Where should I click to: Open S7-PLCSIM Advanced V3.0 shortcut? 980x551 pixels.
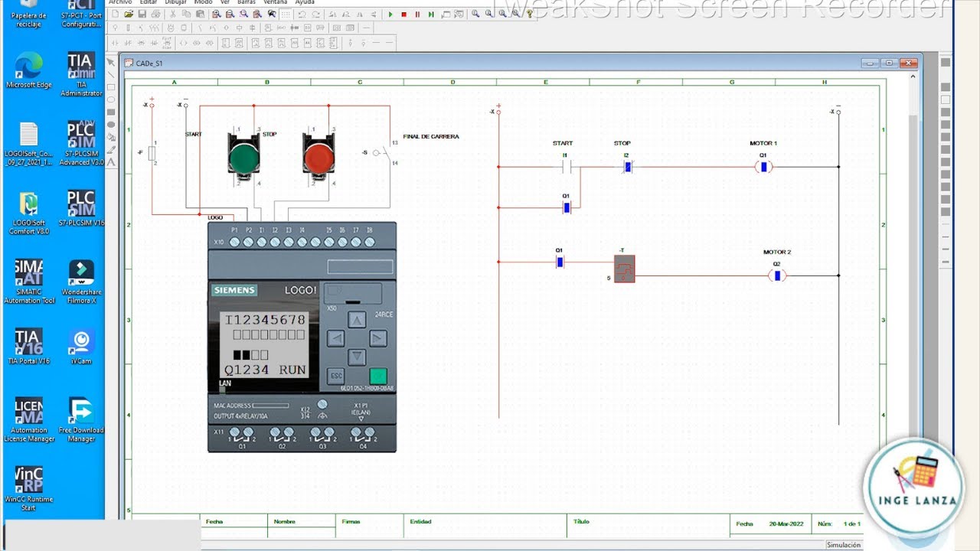tap(81, 144)
